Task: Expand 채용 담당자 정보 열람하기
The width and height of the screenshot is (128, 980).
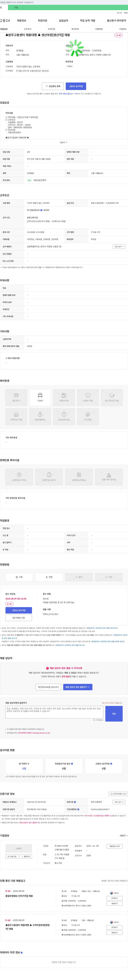Action: 77,687
